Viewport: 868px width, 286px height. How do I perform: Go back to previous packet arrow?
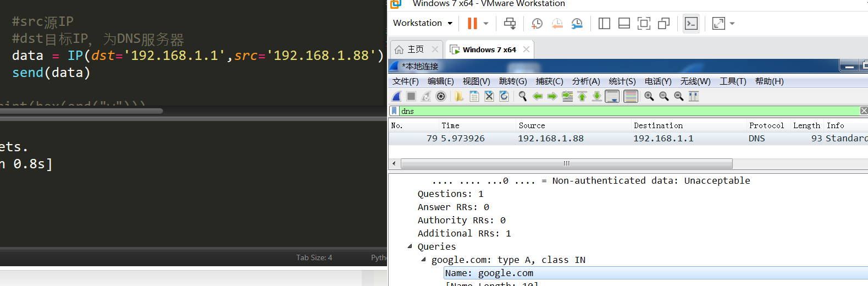click(538, 96)
